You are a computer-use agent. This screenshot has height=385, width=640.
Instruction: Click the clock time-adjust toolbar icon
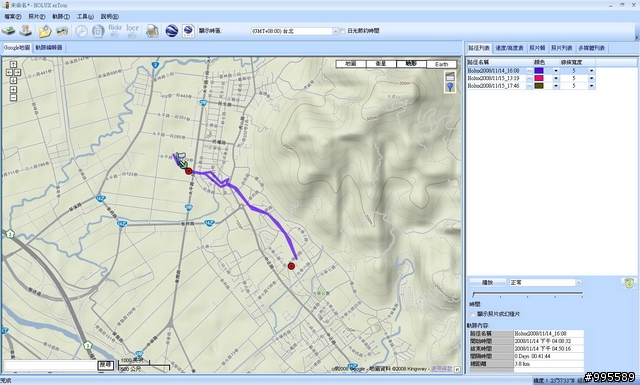(x=81, y=31)
